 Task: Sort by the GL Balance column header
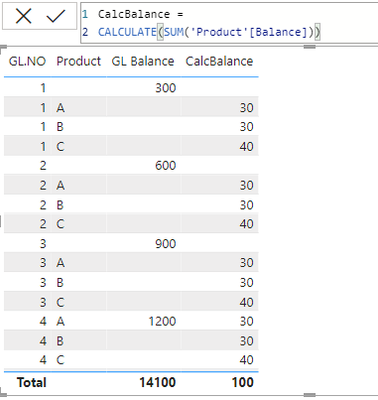pos(143,61)
